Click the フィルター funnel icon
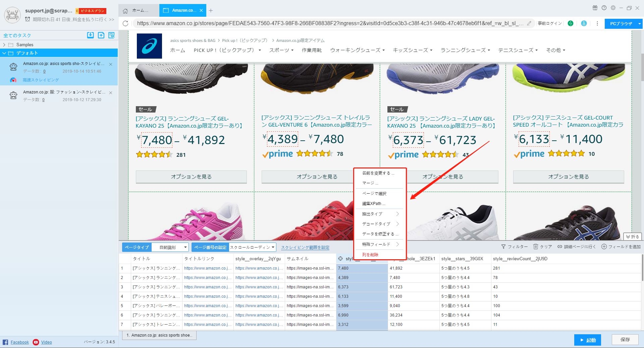 coord(503,247)
